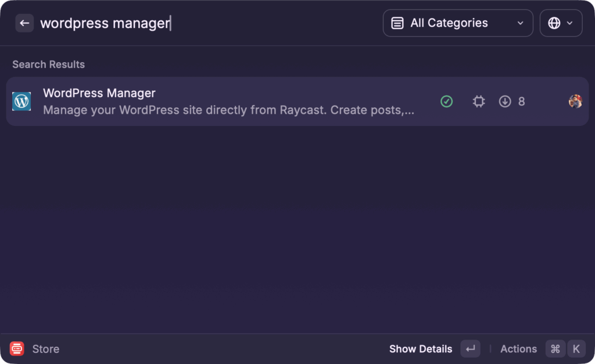
Task: Click the download count icon
Action: click(505, 102)
